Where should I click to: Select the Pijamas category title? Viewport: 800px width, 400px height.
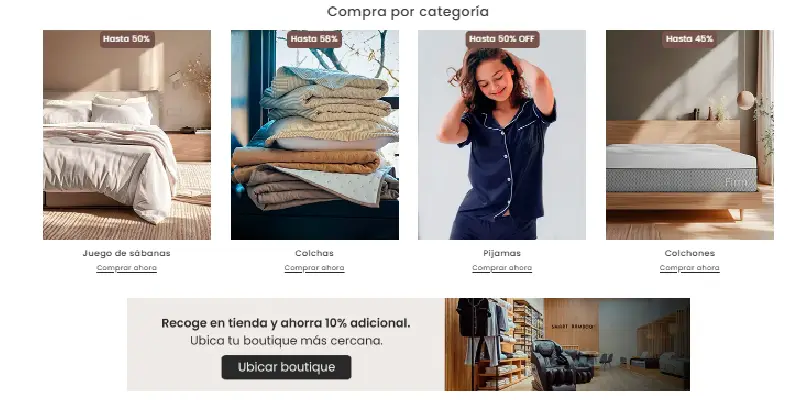(x=502, y=253)
